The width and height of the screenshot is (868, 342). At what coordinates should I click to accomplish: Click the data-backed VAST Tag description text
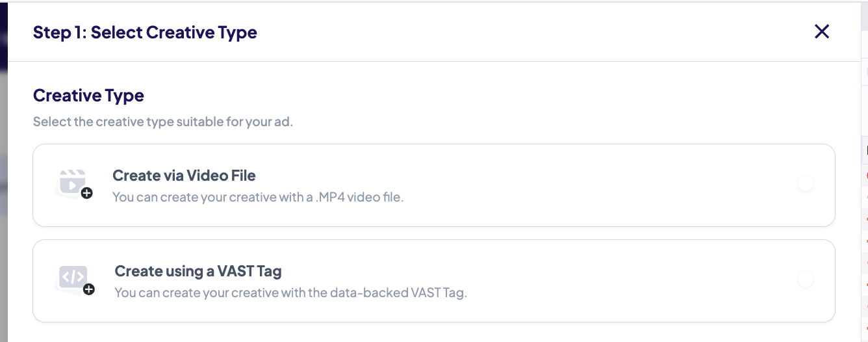(x=290, y=293)
